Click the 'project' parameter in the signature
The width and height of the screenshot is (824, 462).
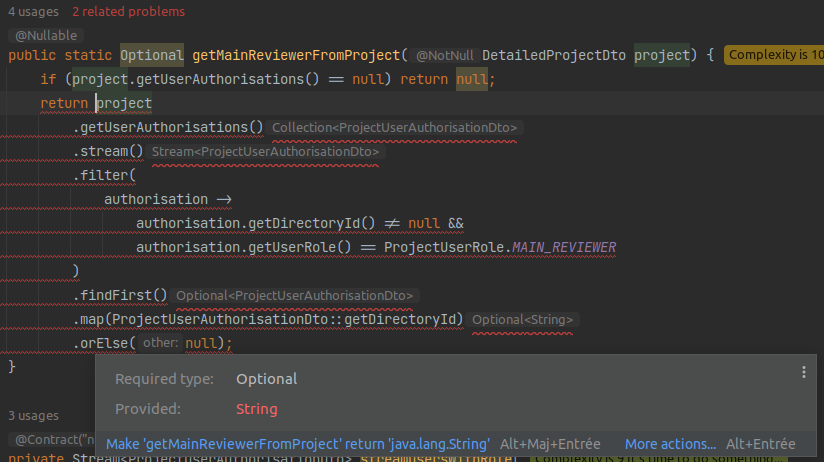coord(662,55)
